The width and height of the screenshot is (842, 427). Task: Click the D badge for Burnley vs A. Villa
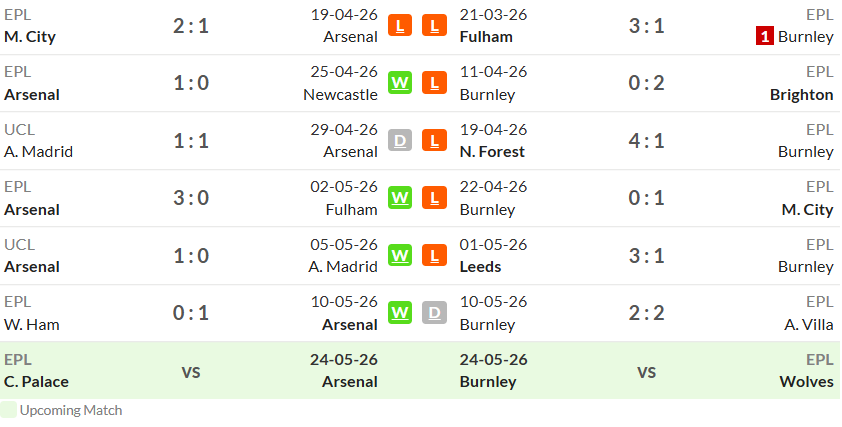click(434, 313)
